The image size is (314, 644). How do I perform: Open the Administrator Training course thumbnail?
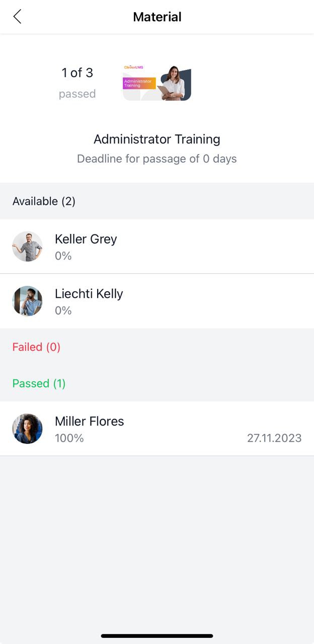point(157,83)
